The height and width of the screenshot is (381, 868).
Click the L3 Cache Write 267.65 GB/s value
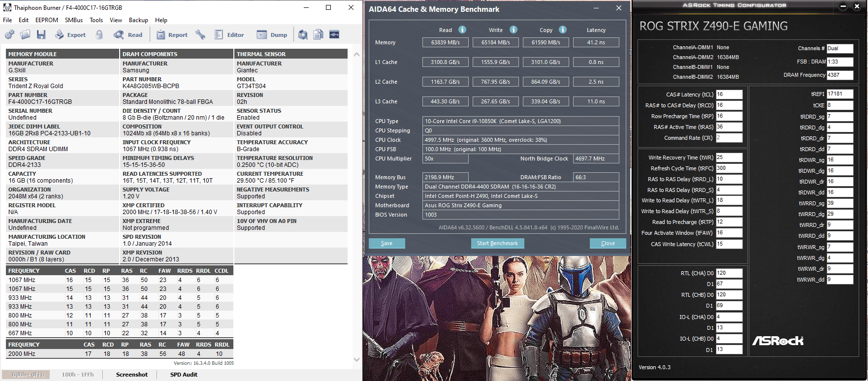click(496, 101)
